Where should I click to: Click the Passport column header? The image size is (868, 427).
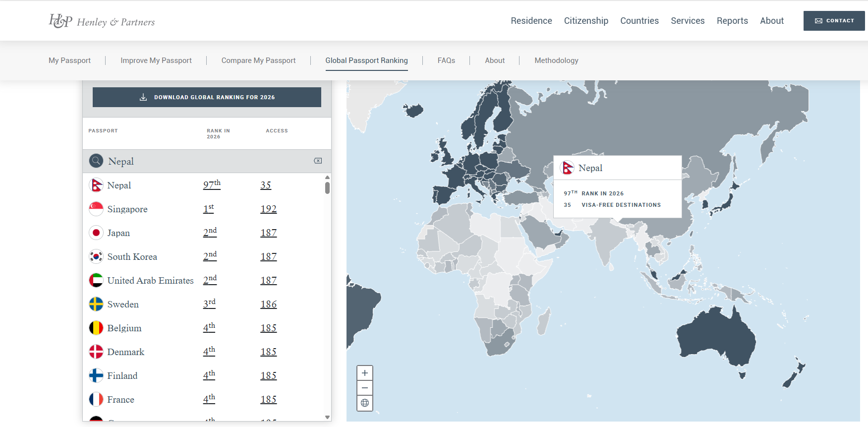click(x=103, y=131)
